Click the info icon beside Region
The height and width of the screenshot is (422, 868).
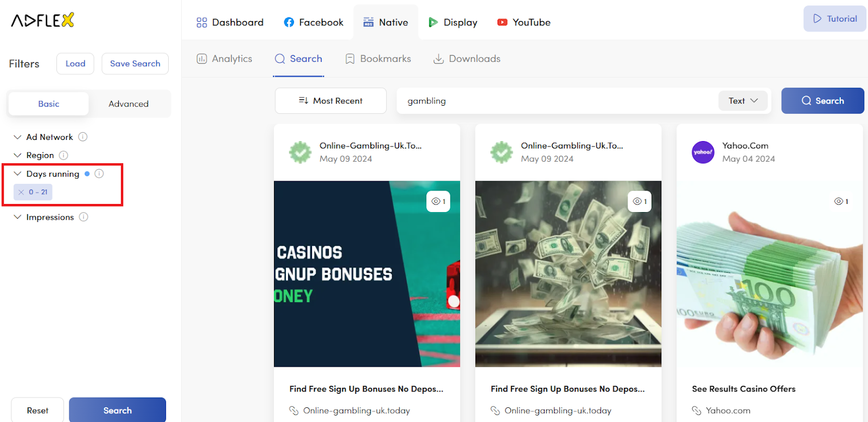[x=63, y=155]
